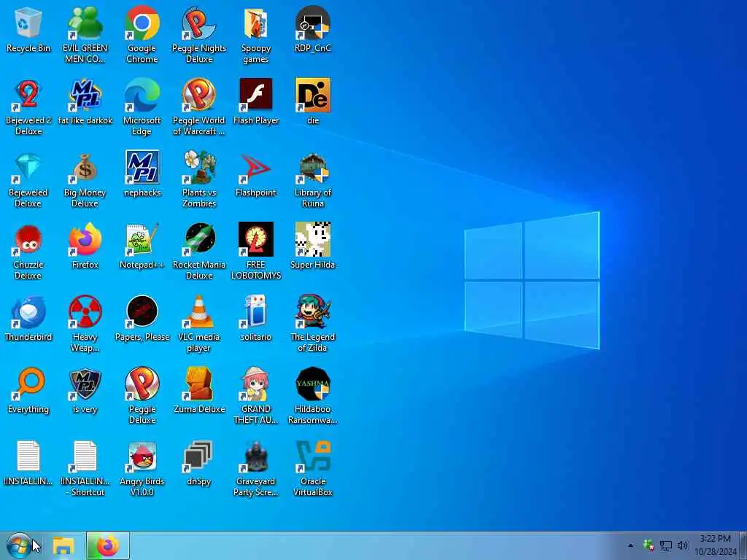Screen dimensions: 747x560
Task: Click the green tray icon
Action: 649,545
